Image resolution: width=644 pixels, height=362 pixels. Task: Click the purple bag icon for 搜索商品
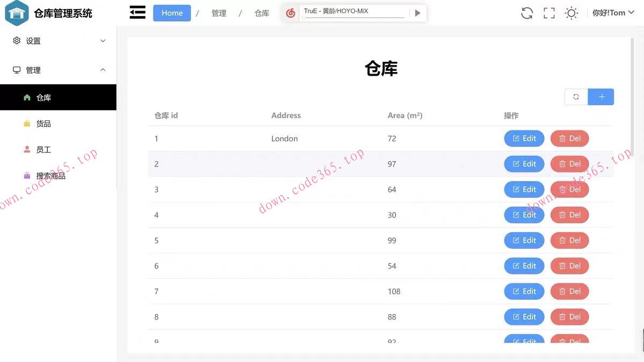point(27,176)
